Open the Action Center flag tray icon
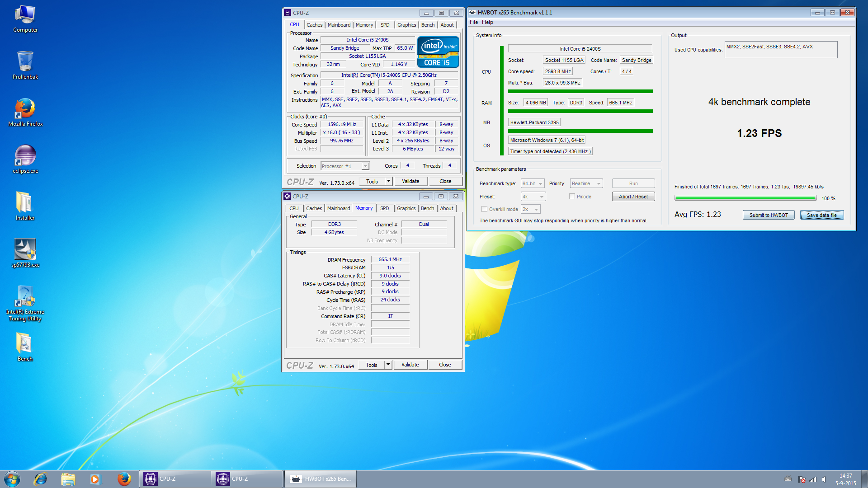Screen dimensions: 868x488 (x=802, y=479)
